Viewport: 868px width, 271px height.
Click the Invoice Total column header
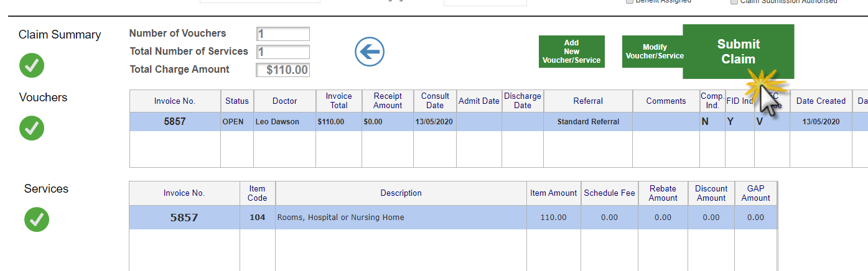339,101
